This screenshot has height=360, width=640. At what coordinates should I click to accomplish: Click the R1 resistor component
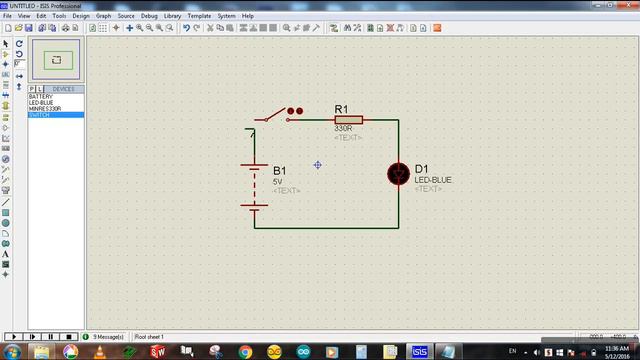coord(349,120)
